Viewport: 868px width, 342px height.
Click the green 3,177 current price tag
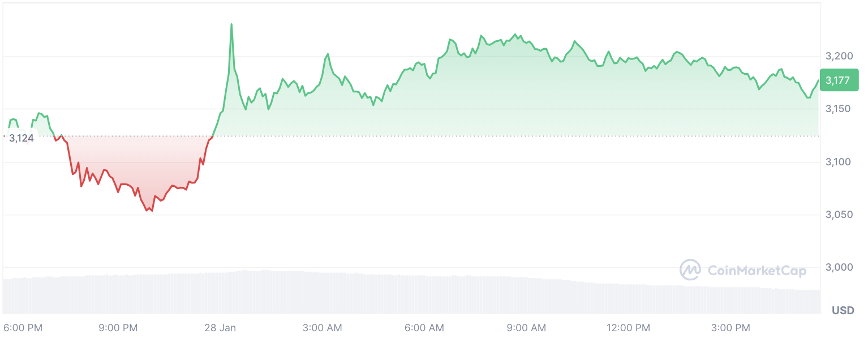point(838,80)
